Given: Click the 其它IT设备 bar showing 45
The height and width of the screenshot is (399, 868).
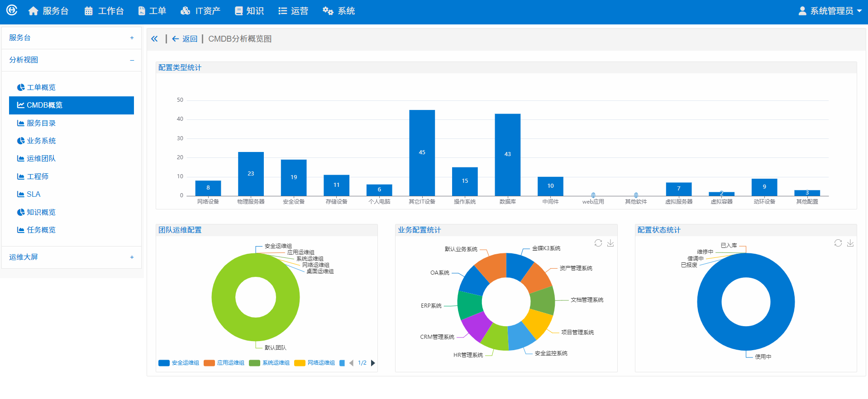Looking at the screenshot, I should click(x=422, y=153).
